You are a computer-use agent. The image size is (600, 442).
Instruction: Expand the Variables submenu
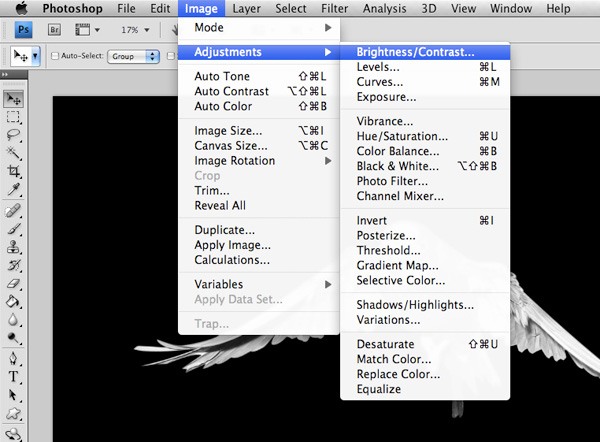pos(259,284)
